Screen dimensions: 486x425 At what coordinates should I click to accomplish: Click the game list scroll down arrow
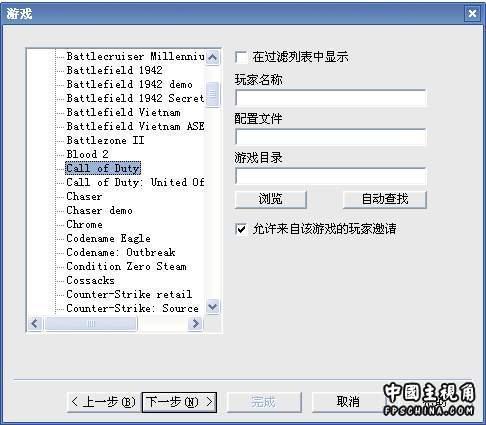213,306
